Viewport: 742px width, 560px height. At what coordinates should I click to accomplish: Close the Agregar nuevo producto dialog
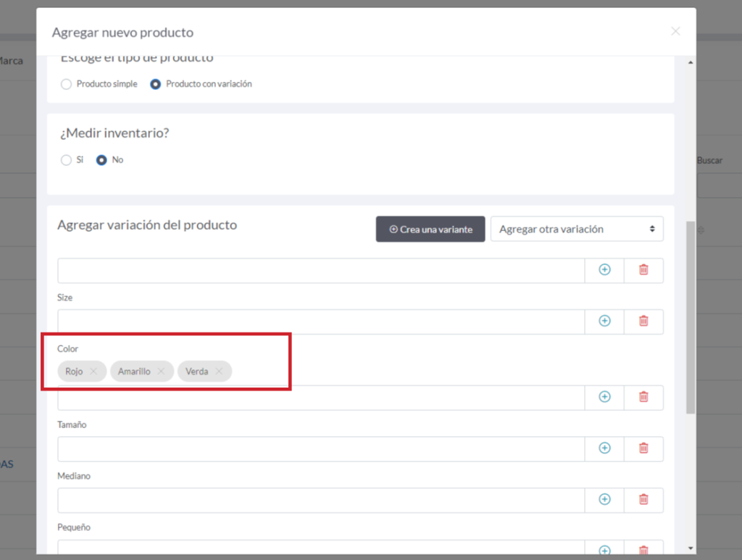[x=675, y=31]
